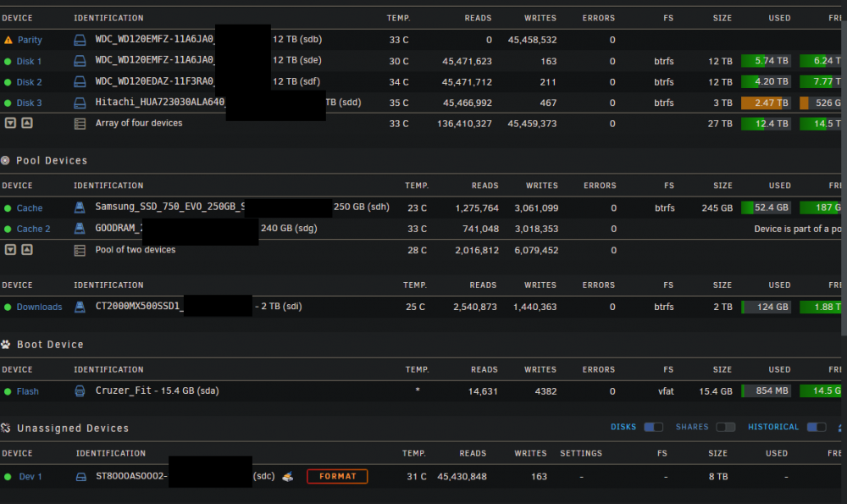Click the Disk 3 temperature 35 C
The width and height of the screenshot is (847, 504).
(x=399, y=102)
